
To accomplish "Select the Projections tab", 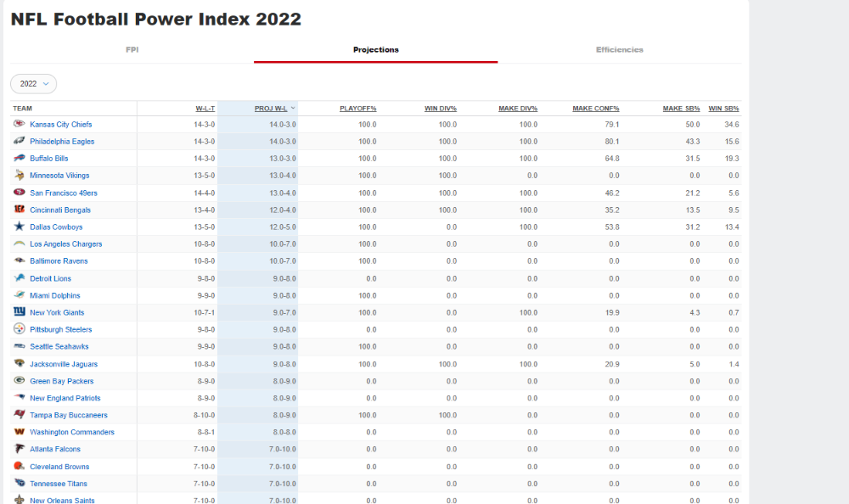I will [x=376, y=50].
